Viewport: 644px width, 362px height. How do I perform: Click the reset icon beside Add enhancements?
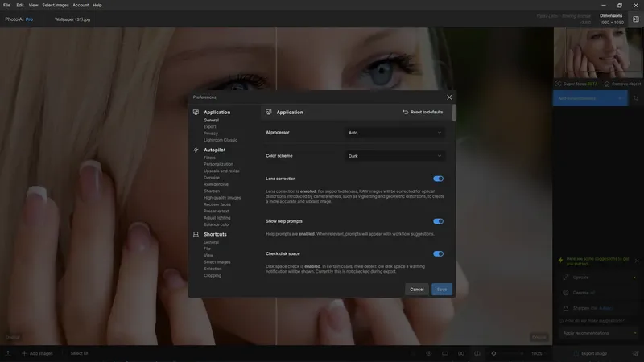tap(636, 98)
